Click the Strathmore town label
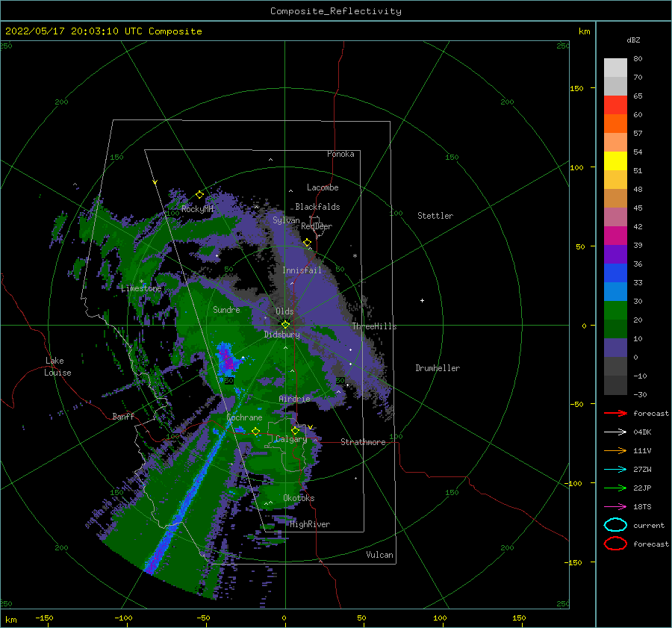This screenshot has width=672, height=628. pyautogui.click(x=363, y=442)
